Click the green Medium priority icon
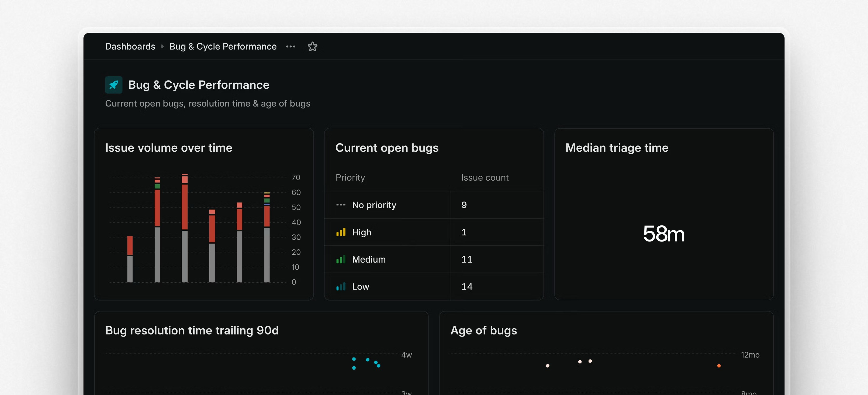 341,259
